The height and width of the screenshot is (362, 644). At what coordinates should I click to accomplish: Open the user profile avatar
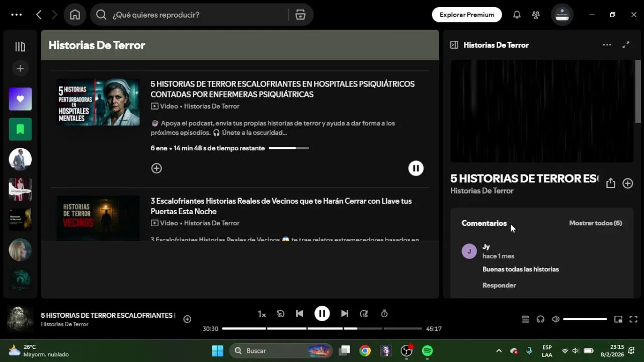[562, 15]
